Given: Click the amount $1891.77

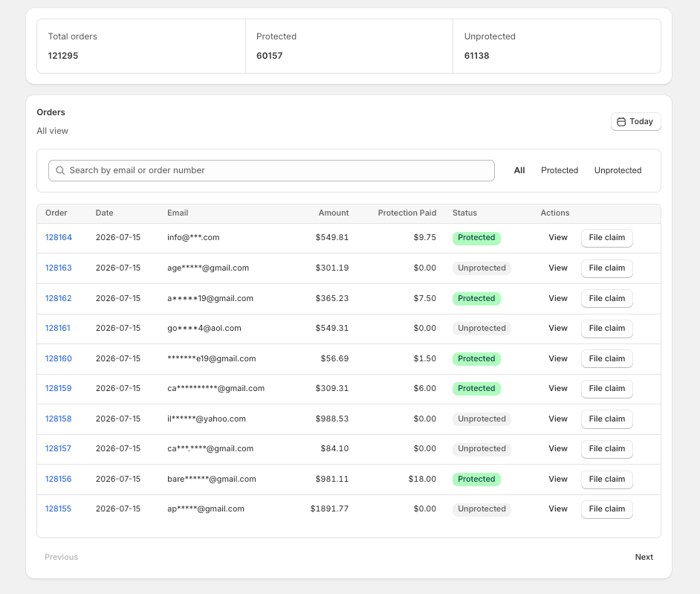Looking at the screenshot, I should click(x=329, y=509).
